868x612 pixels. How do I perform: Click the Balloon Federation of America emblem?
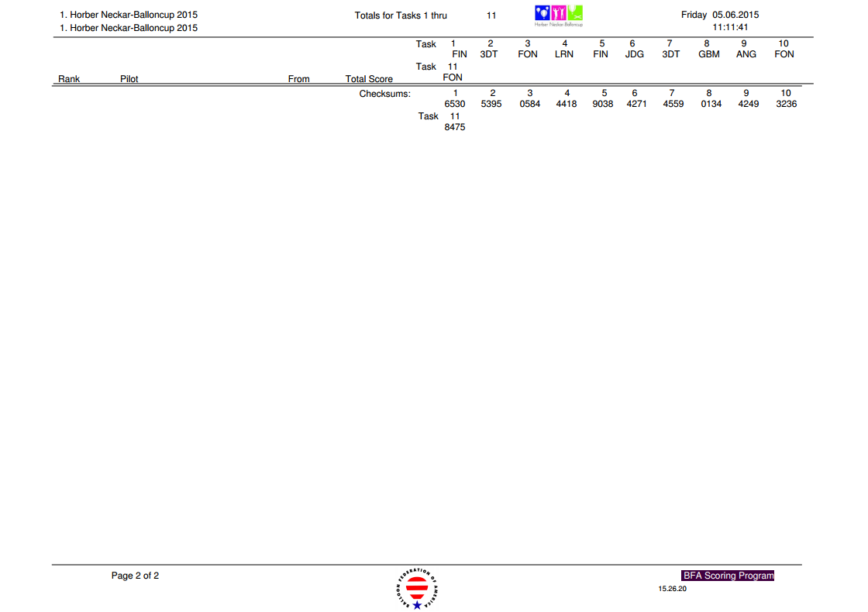coord(417,589)
